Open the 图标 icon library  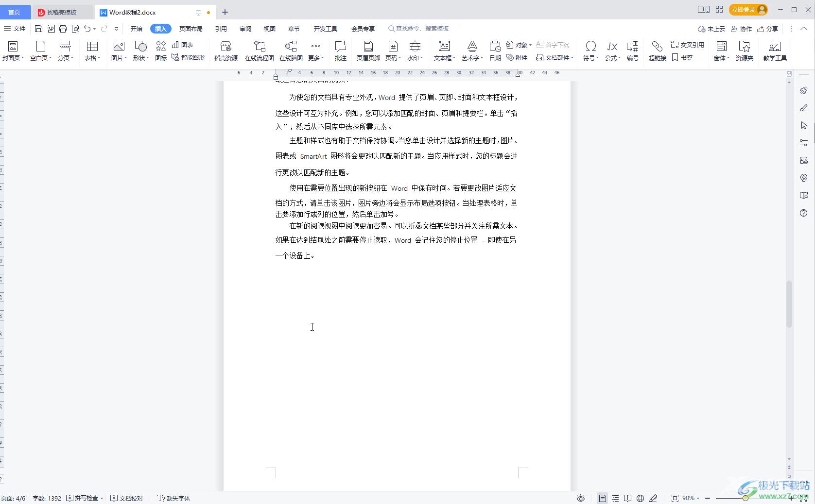point(161,51)
